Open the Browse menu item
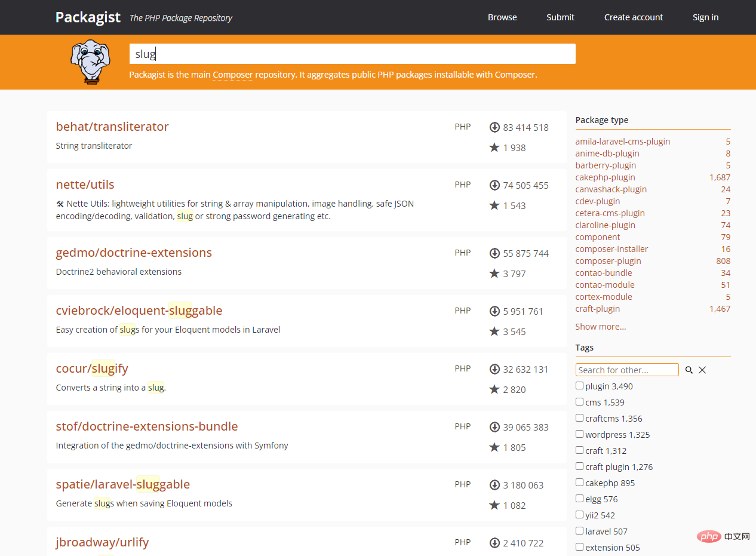The width and height of the screenshot is (756, 556). (x=502, y=17)
